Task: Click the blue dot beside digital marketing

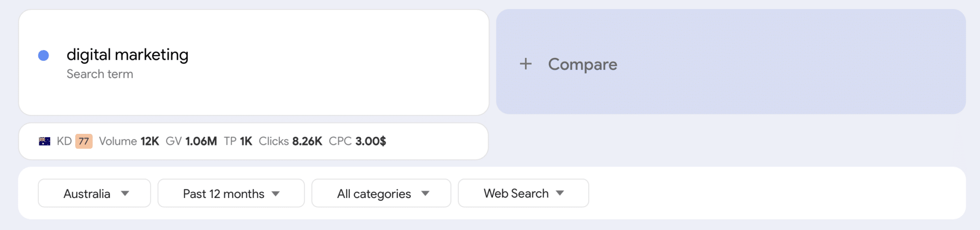Action: click(x=44, y=55)
